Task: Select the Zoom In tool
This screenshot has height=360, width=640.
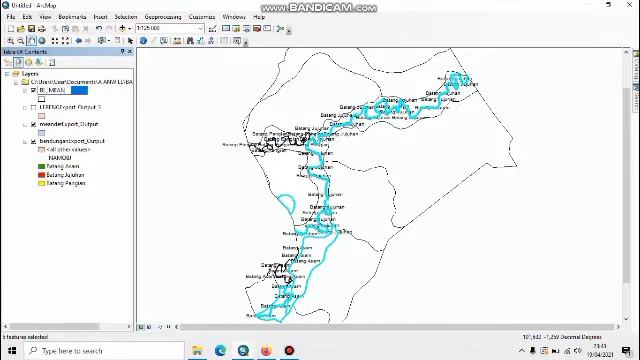Action: 11,41
